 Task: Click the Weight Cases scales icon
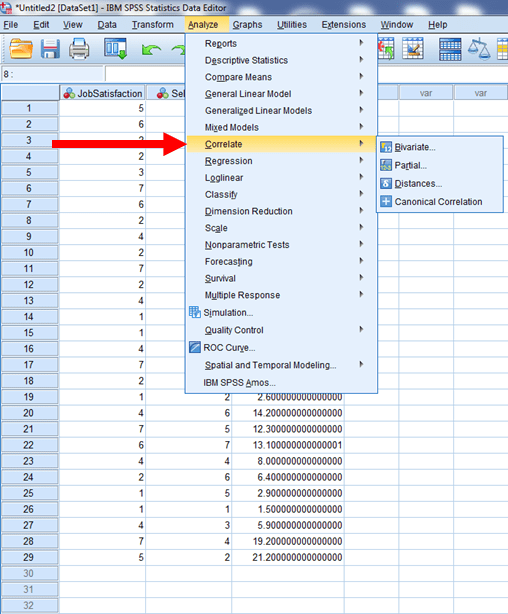(x=479, y=49)
